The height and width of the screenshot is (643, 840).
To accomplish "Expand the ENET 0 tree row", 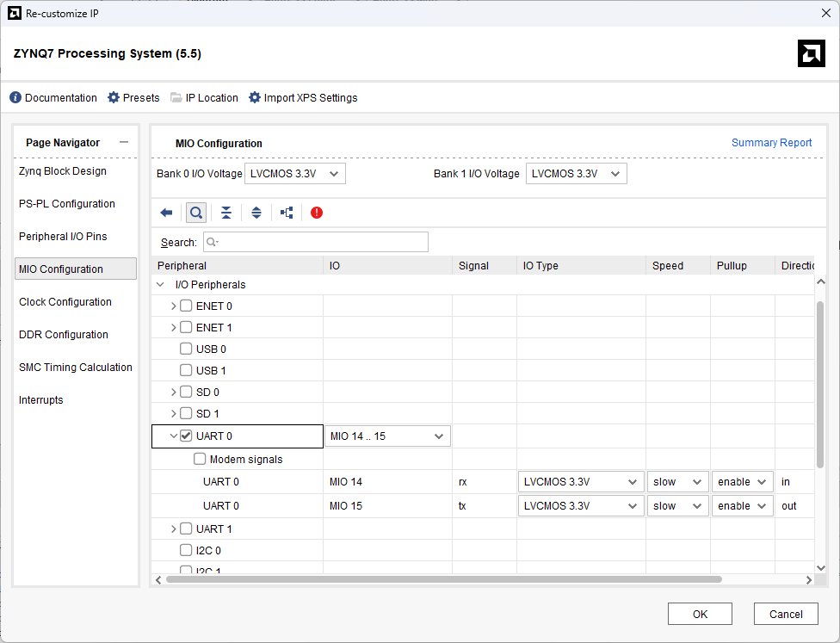I will coord(173,306).
